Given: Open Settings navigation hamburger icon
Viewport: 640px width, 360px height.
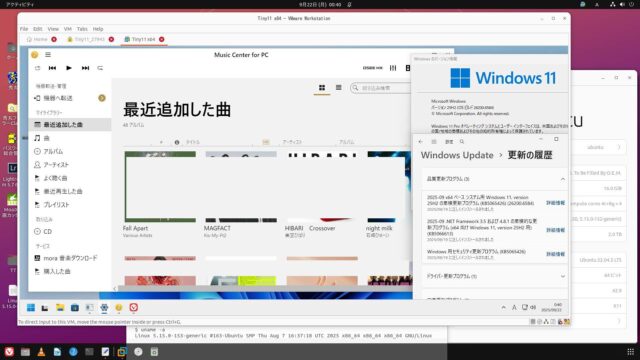Looking at the screenshot, I should [434, 142].
